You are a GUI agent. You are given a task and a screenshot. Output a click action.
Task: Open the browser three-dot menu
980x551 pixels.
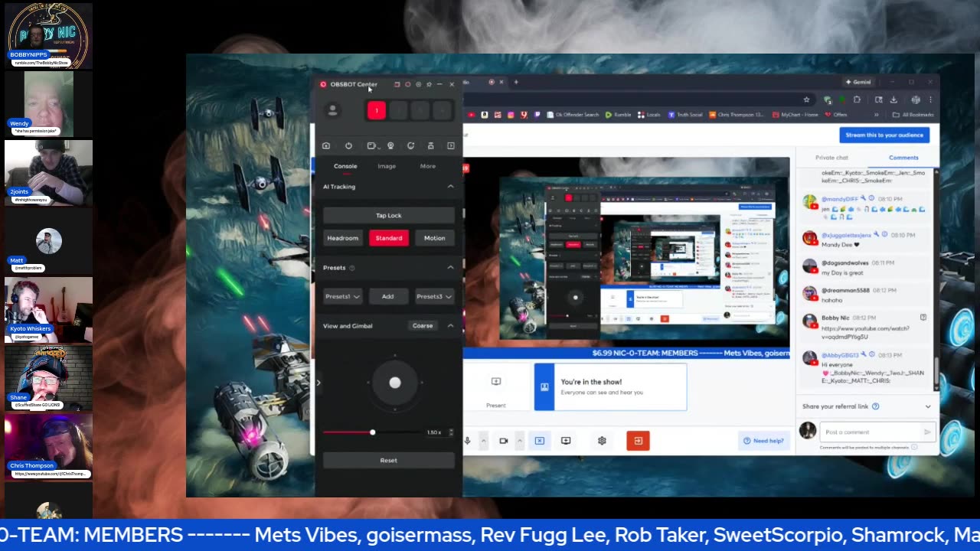point(930,99)
